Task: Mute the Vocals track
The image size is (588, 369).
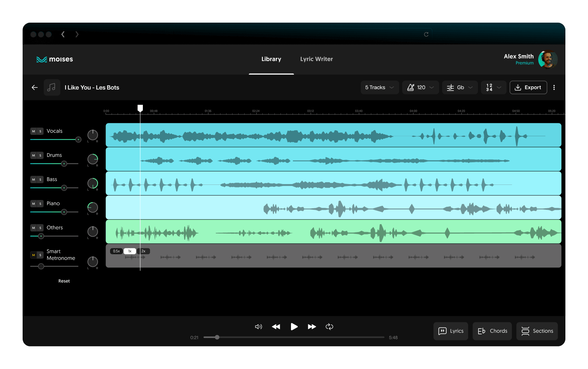Action: [x=34, y=131]
